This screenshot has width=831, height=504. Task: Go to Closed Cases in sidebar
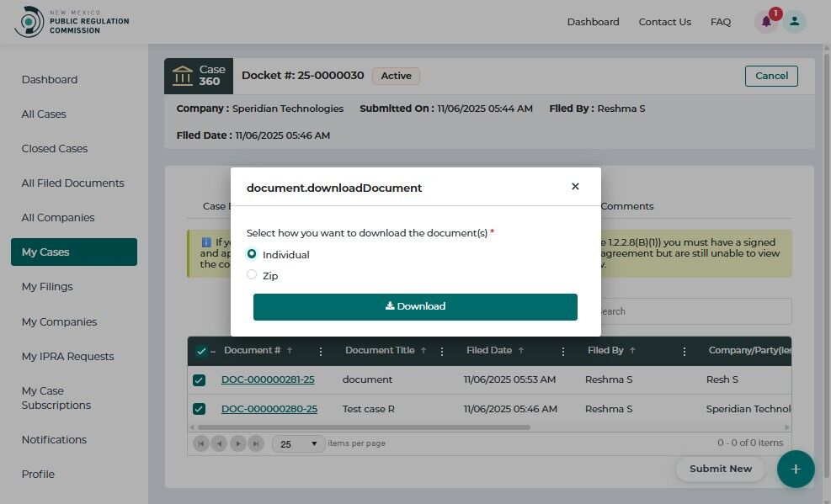pos(55,148)
